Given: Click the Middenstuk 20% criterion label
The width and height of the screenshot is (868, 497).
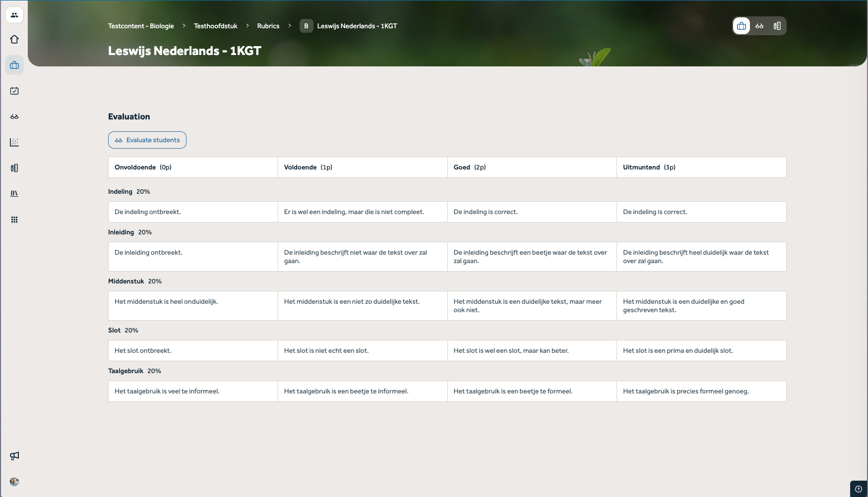Looking at the screenshot, I should pos(135,281).
